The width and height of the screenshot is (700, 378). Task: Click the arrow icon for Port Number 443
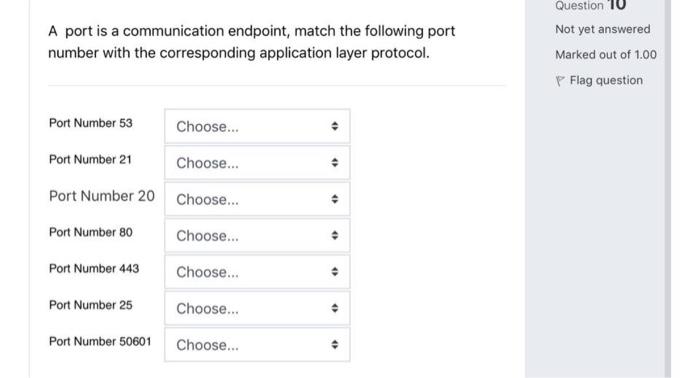coord(334,272)
